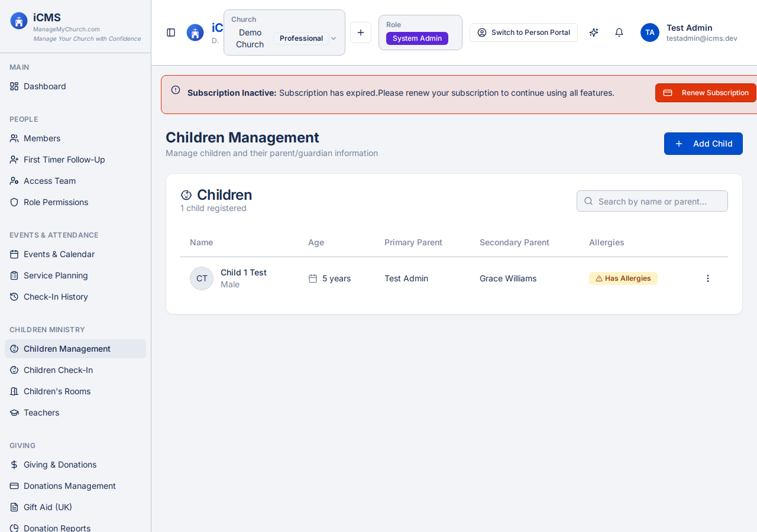Click the Role Permissions shield icon
This screenshot has height=532, width=757.
14,202
